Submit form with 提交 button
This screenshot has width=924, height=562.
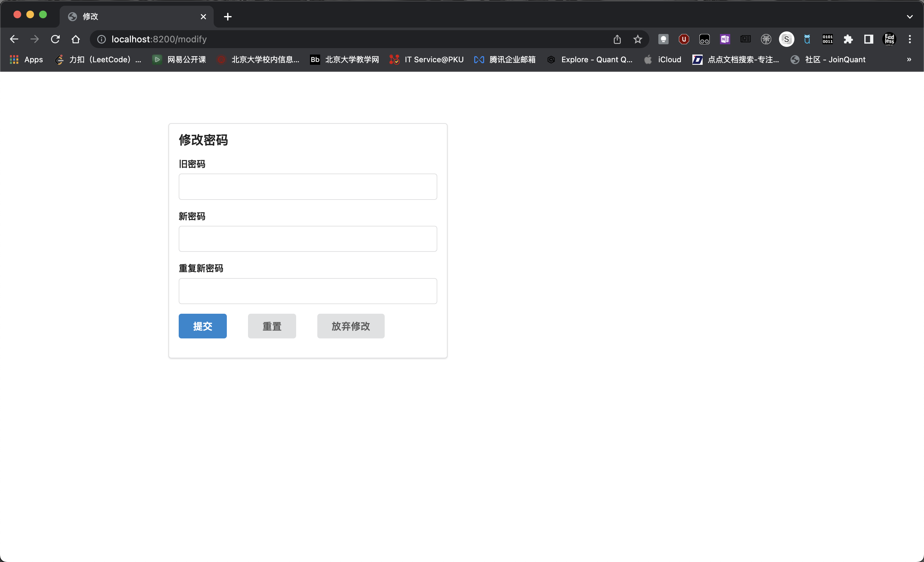pos(202,326)
